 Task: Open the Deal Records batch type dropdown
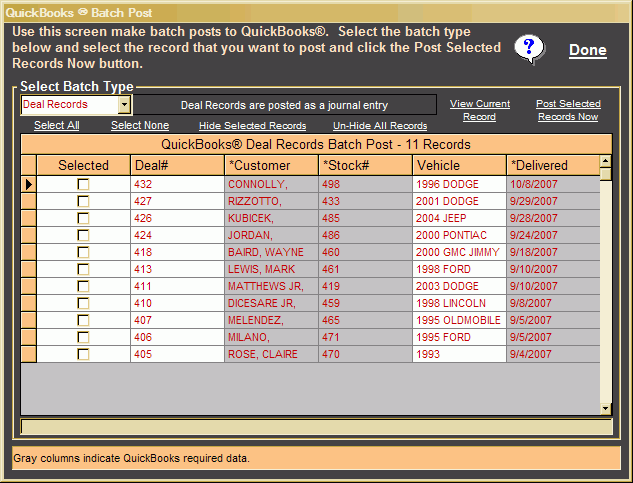pyautogui.click(x=124, y=105)
